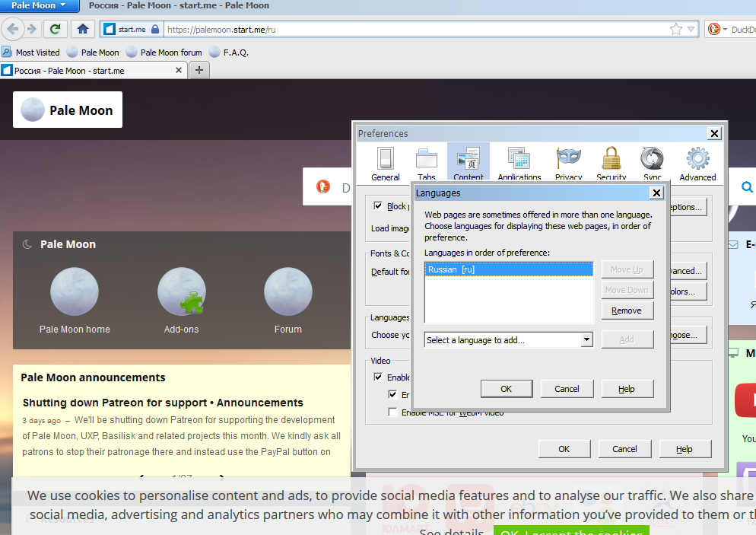Screen dimensions: 756x535
Task: Bookmark this page with the star icon
Action: 676,30
